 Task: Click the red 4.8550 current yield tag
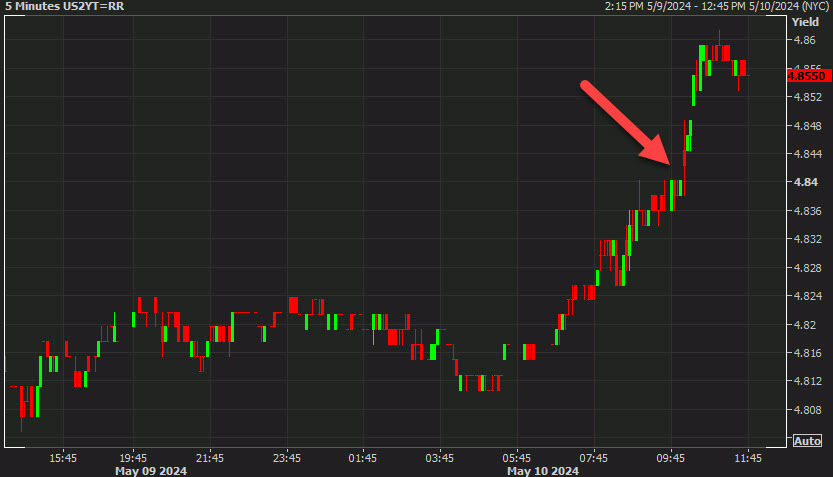[809, 76]
